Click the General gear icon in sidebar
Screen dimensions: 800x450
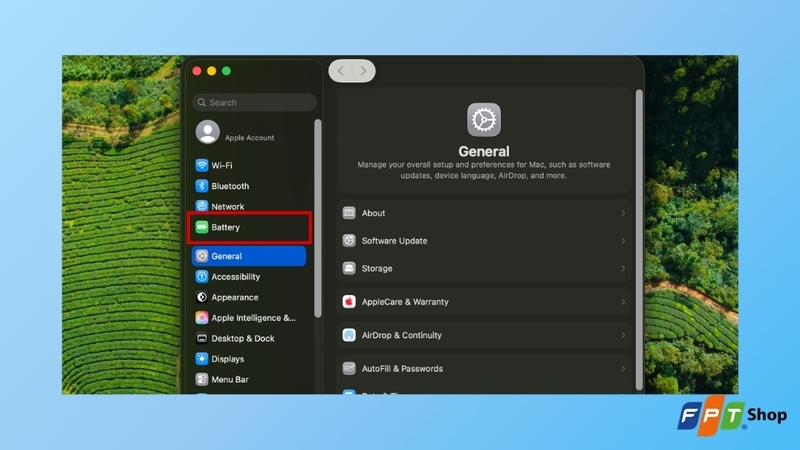click(x=202, y=256)
